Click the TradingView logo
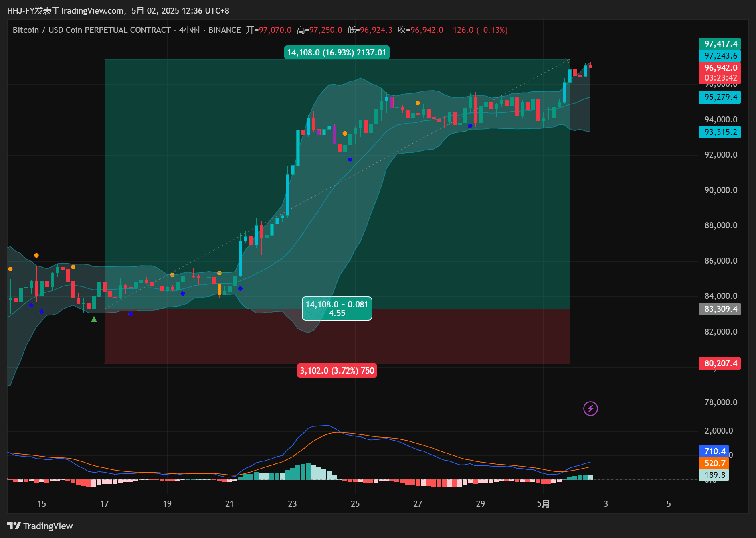This screenshot has width=756, height=538. click(40, 526)
